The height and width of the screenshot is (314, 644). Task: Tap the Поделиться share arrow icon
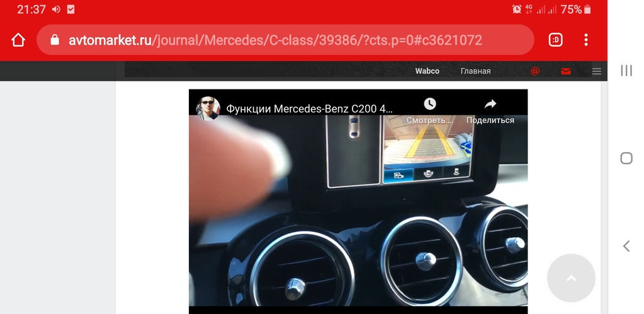pos(490,104)
